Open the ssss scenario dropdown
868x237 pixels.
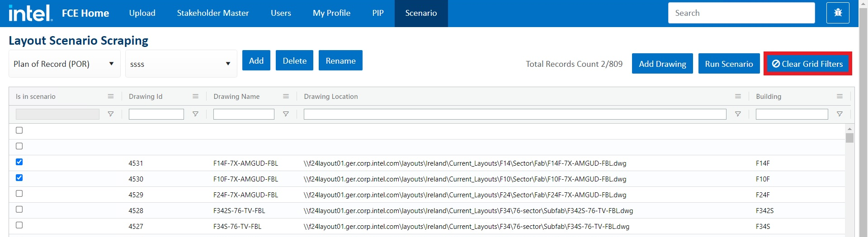coord(181,64)
